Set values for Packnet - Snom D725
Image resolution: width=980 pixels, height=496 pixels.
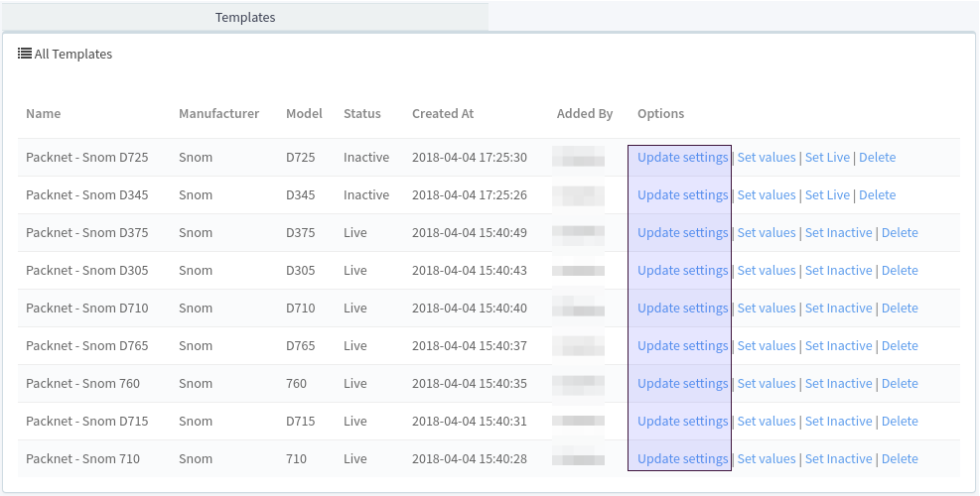(x=767, y=158)
